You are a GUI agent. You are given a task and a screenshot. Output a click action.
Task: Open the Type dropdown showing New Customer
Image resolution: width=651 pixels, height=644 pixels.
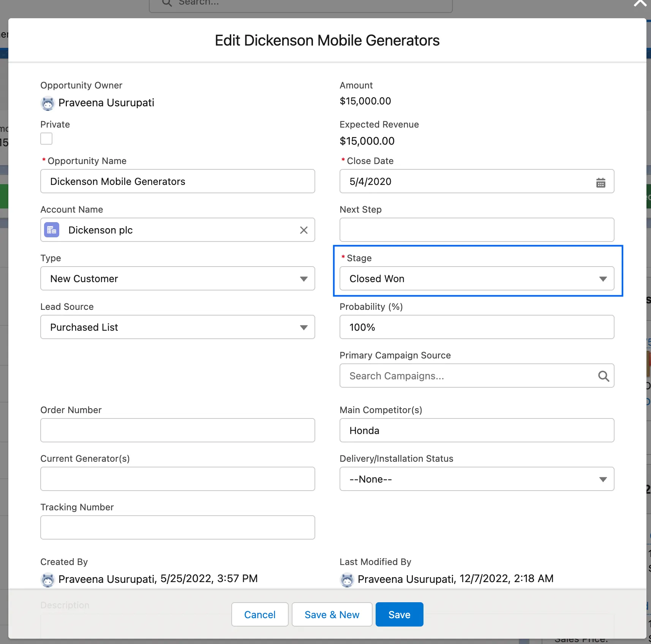(178, 278)
